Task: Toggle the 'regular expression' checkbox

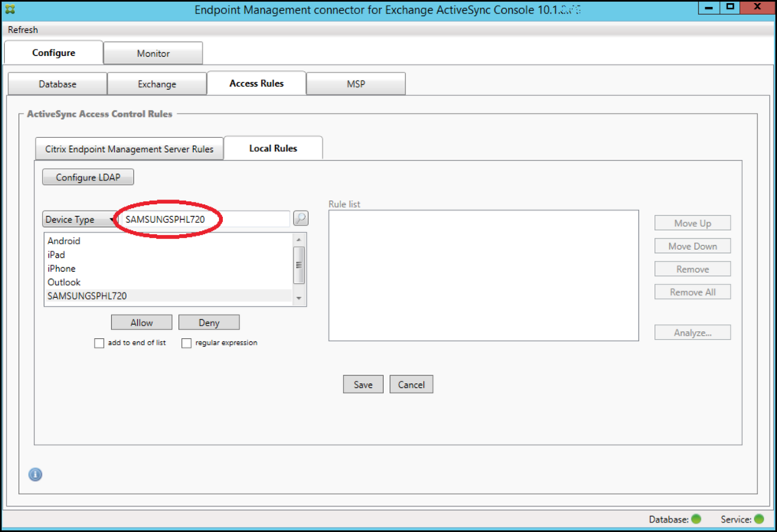Action: click(186, 343)
